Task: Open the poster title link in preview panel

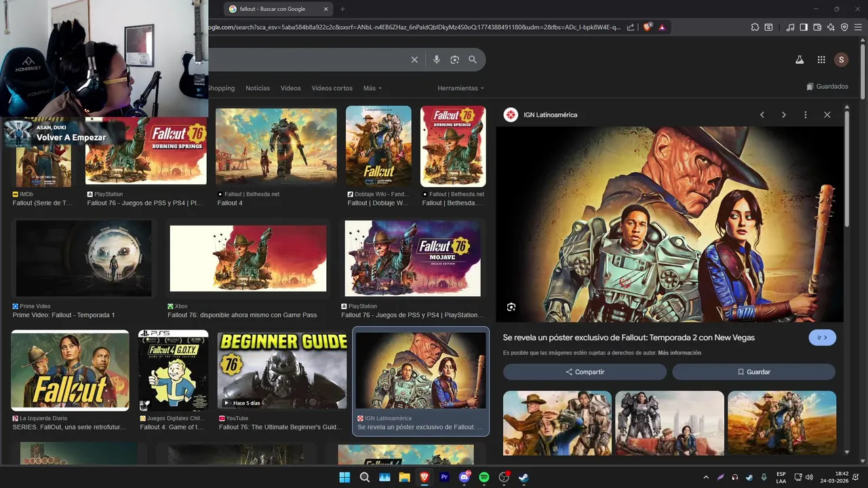Action: click(x=629, y=338)
